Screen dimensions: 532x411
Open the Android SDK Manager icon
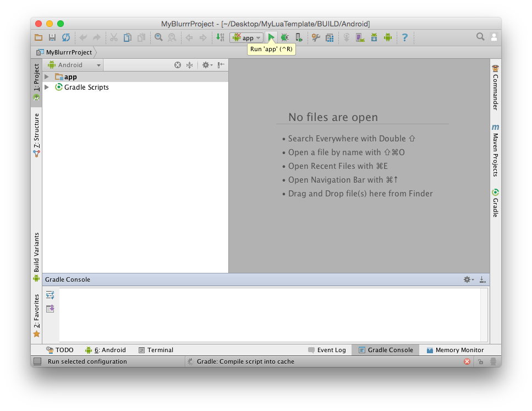[374, 37]
